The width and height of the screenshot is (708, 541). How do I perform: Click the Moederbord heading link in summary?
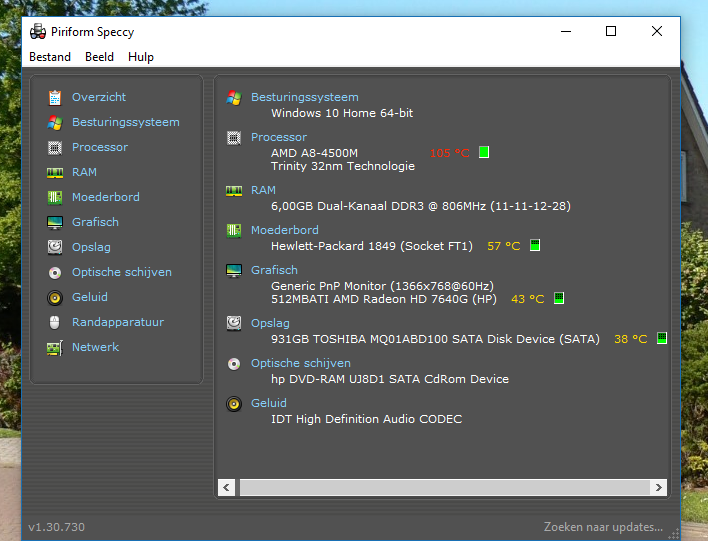point(285,230)
